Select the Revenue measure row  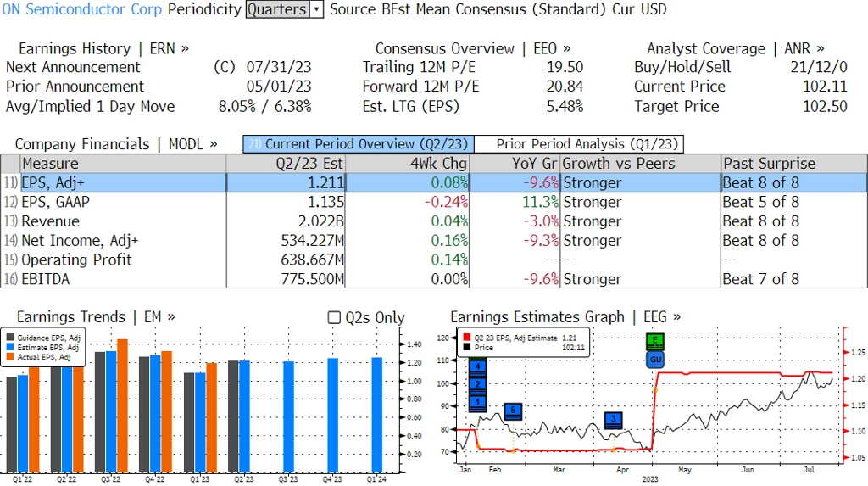tap(434, 221)
